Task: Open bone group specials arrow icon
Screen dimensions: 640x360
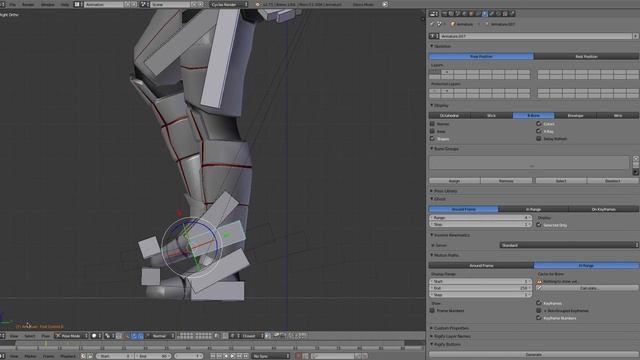Action: point(636,172)
